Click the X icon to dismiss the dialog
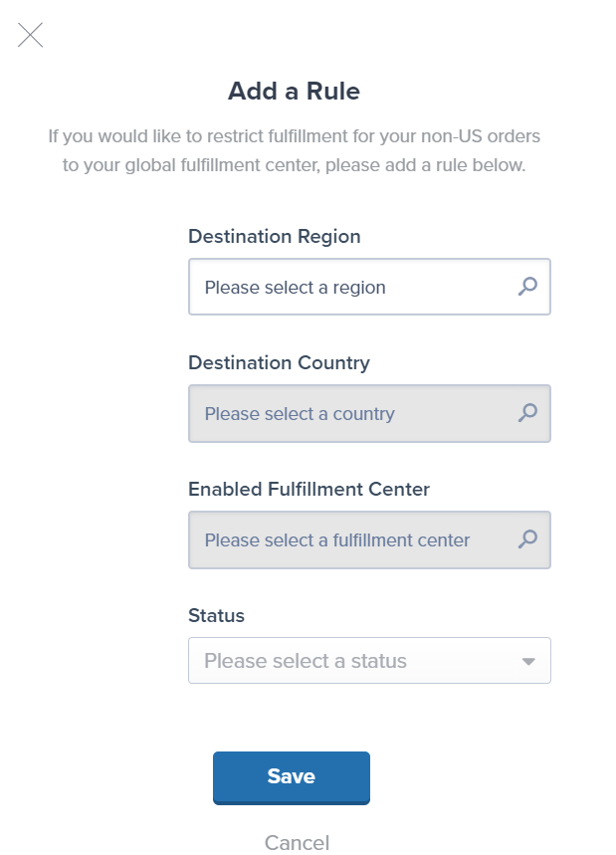616x855 pixels. point(30,36)
